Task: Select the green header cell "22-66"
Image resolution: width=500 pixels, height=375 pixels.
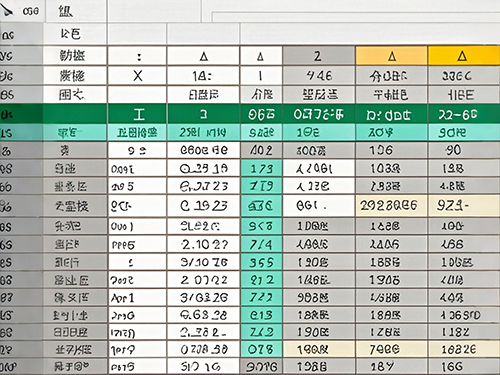Action: tap(464, 114)
